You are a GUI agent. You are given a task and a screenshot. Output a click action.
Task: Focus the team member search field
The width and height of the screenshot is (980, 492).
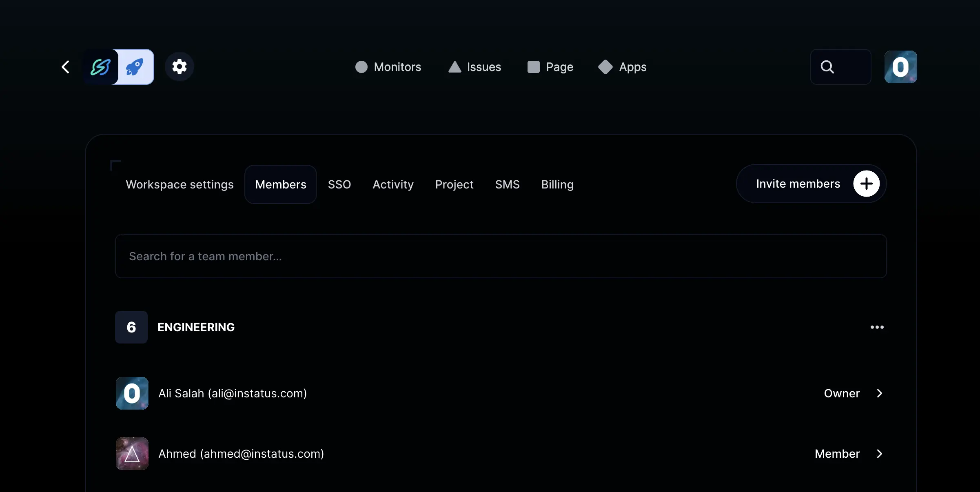tap(501, 256)
